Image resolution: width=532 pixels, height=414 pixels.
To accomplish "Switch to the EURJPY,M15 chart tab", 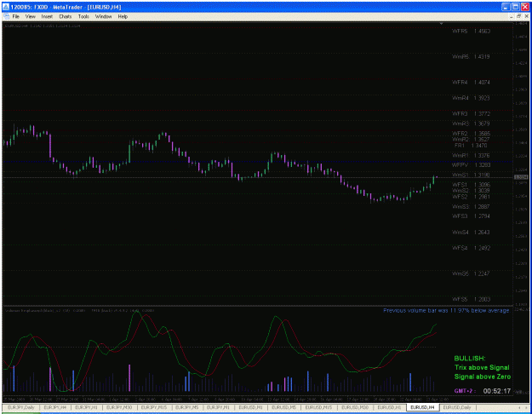I will [x=154, y=407].
